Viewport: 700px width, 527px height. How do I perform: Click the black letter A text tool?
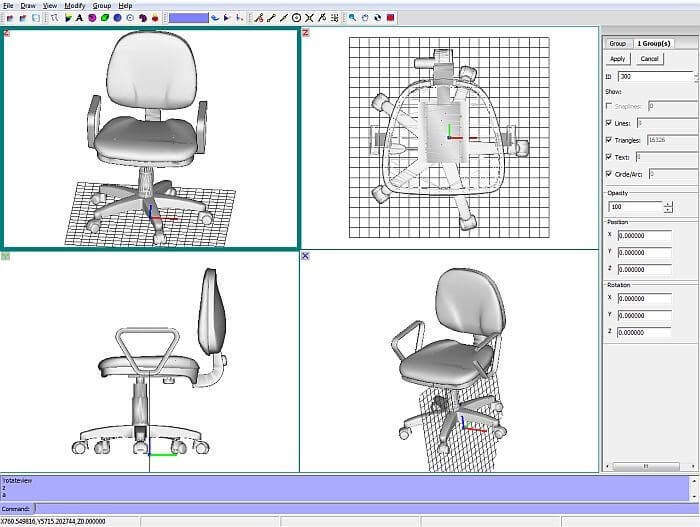79,18
